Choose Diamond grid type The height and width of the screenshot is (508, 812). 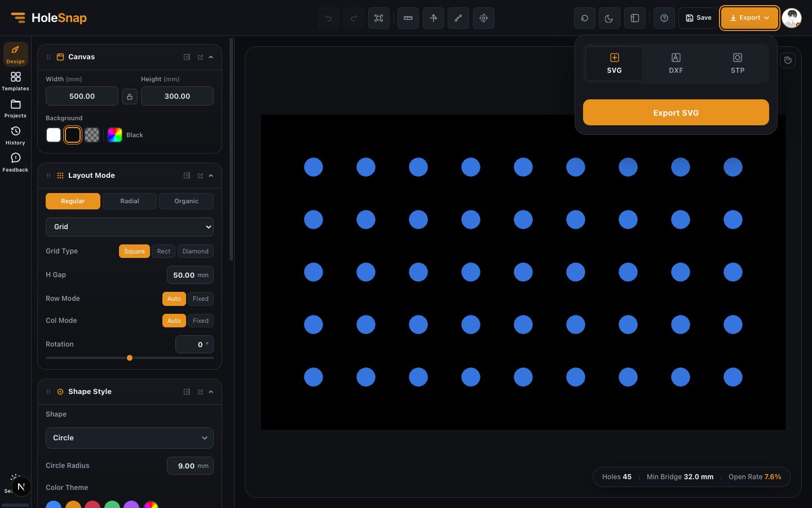point(196,251)
